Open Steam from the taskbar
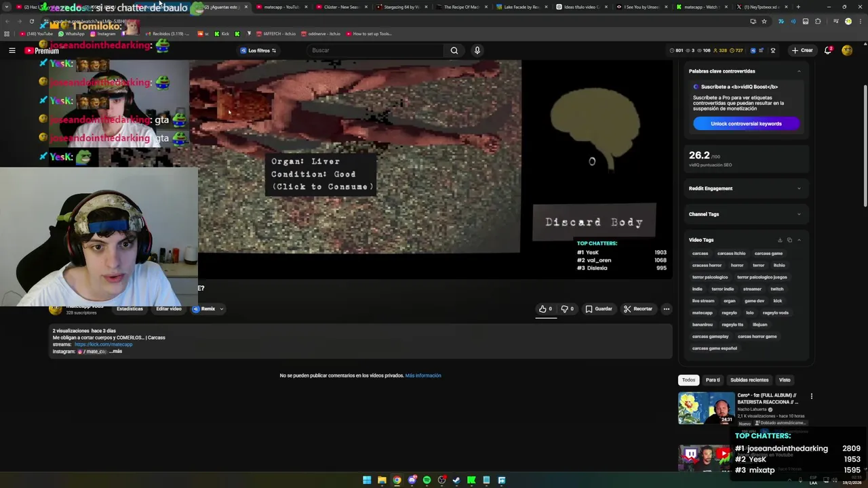 point(456,480)
